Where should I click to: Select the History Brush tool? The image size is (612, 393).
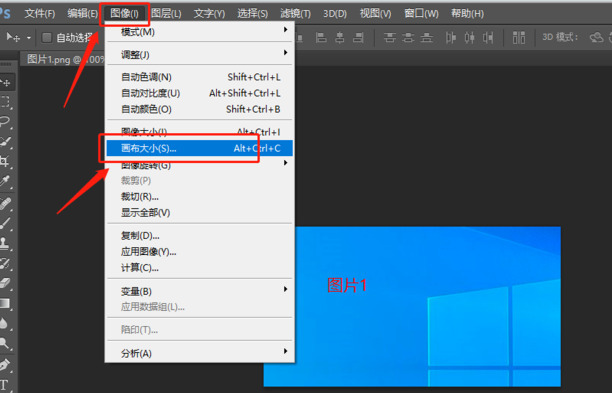(x=5, y=263)
